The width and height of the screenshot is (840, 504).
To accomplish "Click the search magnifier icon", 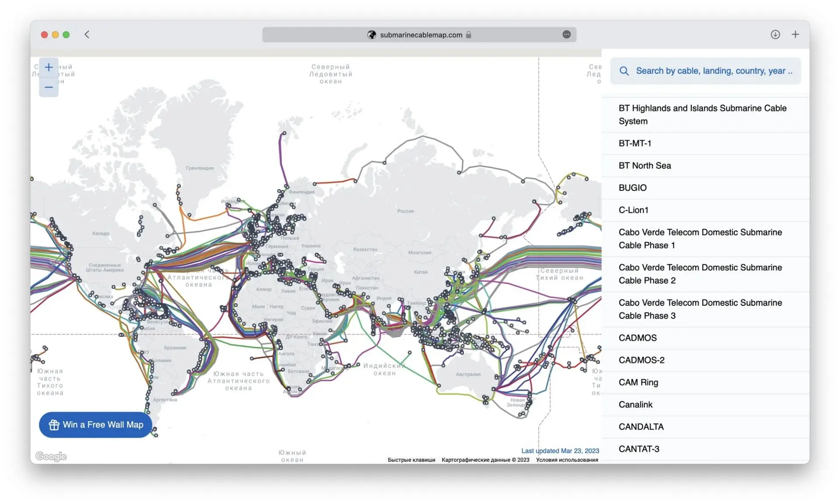I will pos(624,71).
